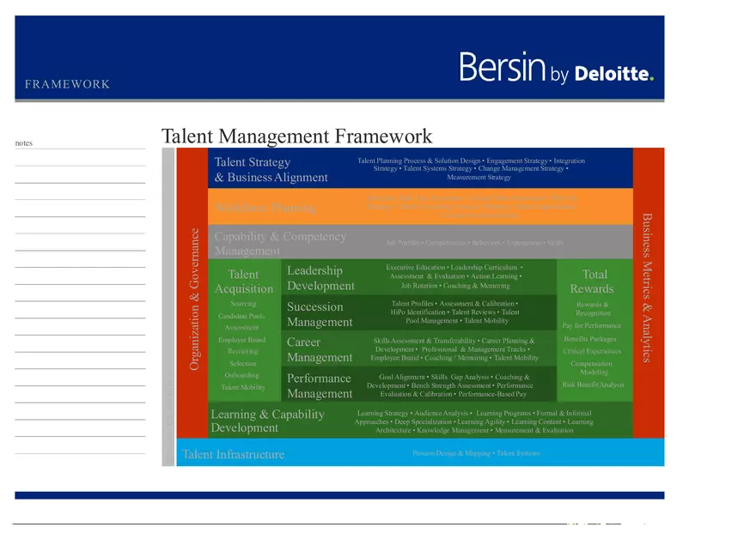Click the FRAMEWORK header label
The height and width of the screenshot is (533, 756).
[67, 84]
